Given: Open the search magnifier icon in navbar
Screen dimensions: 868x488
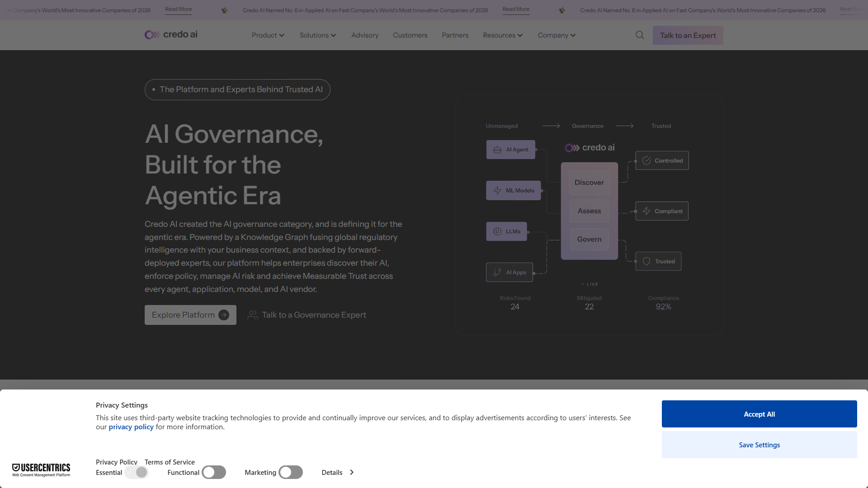Looking at the screenshot, I should [x=639, y=35].
